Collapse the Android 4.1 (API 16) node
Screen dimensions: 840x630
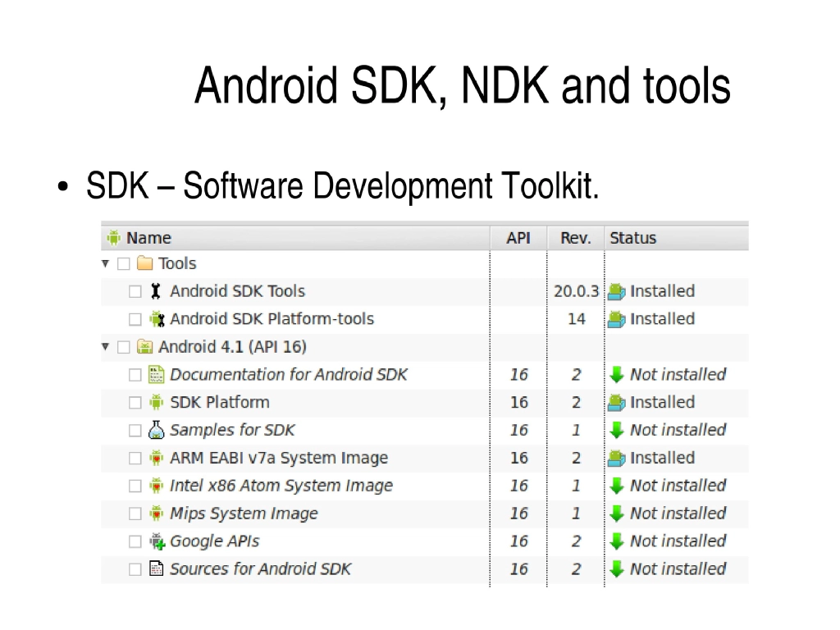point(104,346)
